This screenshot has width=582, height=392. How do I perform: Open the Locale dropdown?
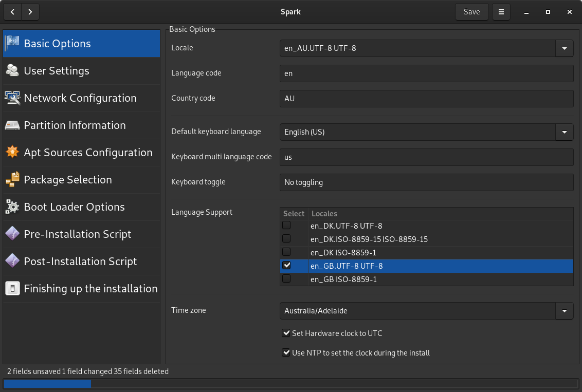tap(564, 48)
